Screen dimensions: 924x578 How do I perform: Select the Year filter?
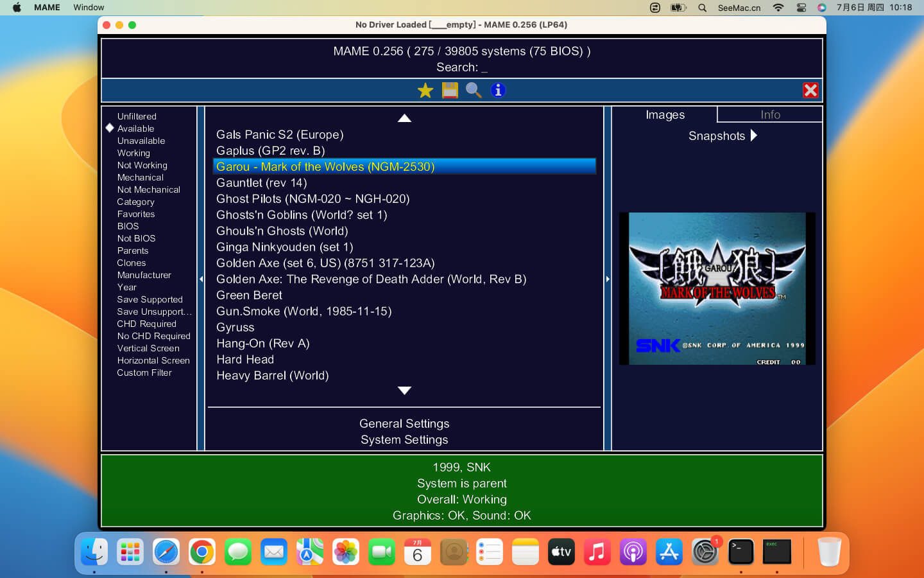[x=126, y=287]
